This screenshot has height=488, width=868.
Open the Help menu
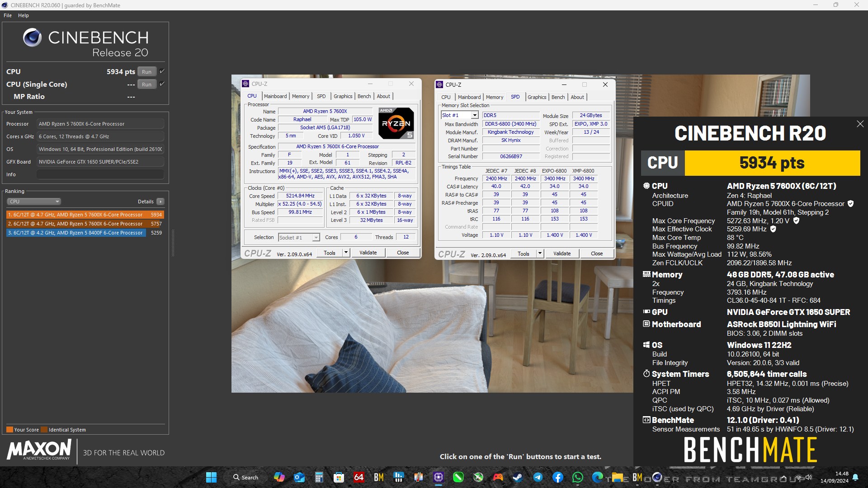pyautogui.click(x=24, y=15)
